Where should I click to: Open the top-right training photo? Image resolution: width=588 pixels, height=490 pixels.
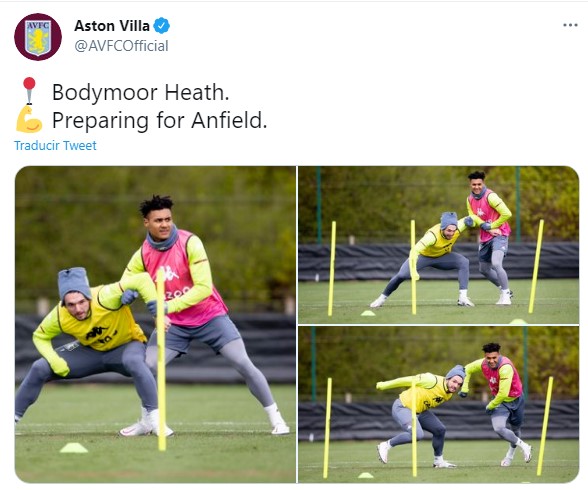coord(438,245)
